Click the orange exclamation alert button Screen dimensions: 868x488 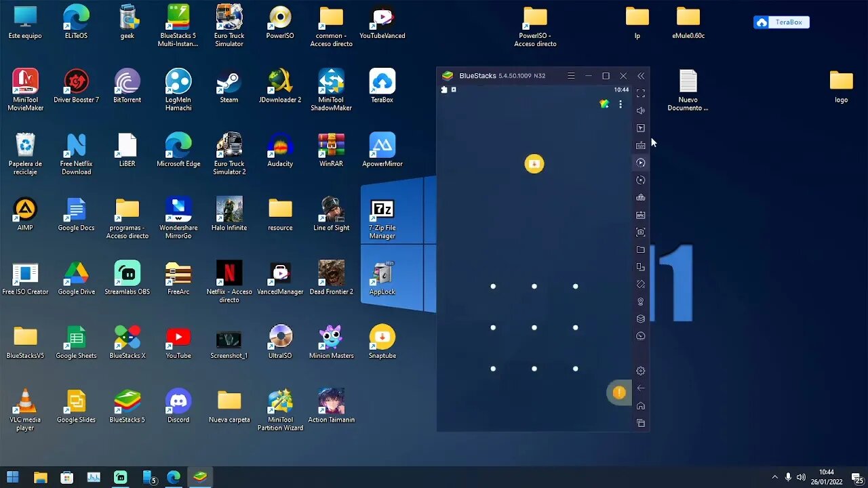point(618,392)
